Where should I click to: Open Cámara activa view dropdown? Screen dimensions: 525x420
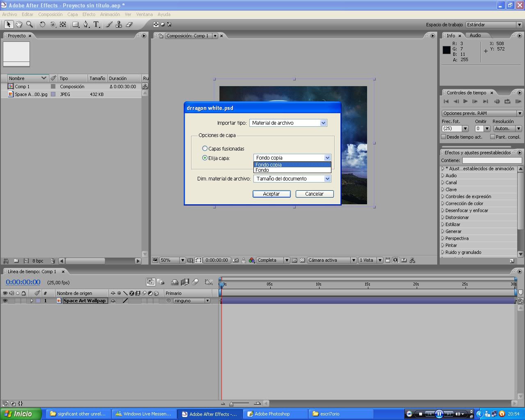[331, 260]
